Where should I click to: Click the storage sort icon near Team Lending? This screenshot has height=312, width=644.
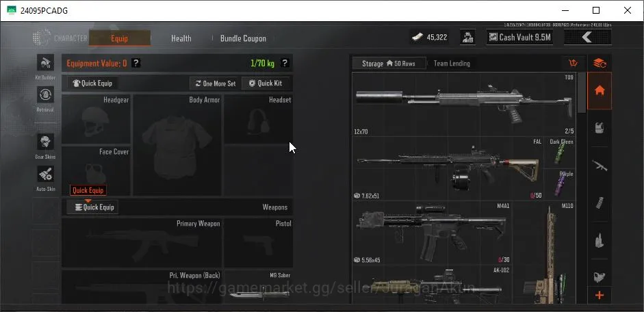click(x=573, y=63)
